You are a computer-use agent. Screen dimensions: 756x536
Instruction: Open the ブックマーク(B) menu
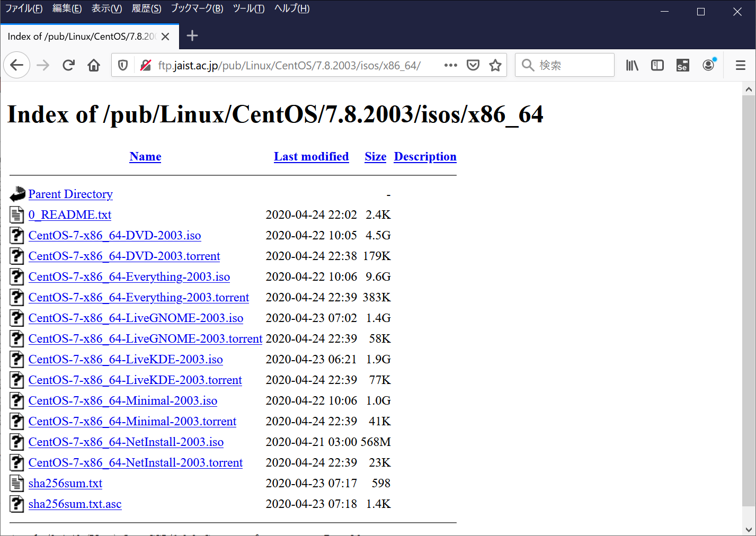(197, 8)
